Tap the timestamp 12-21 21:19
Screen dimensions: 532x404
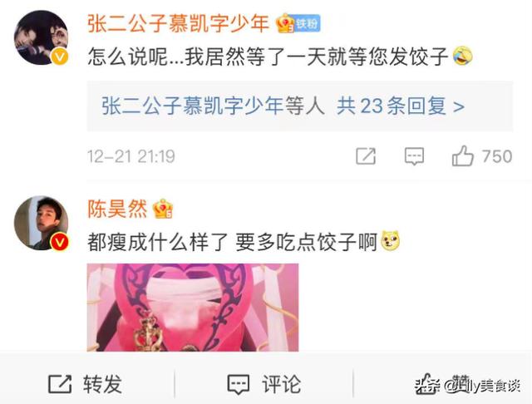[x=131, y=156]
